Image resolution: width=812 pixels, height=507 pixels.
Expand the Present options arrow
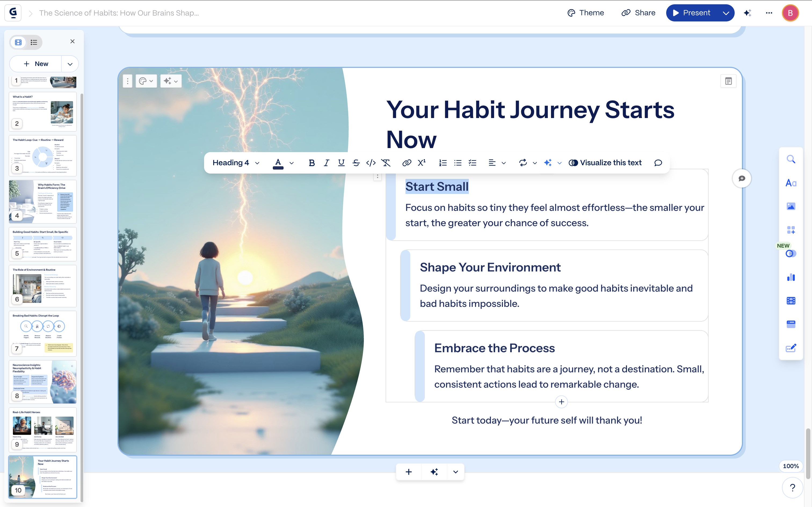coord(726,13)
